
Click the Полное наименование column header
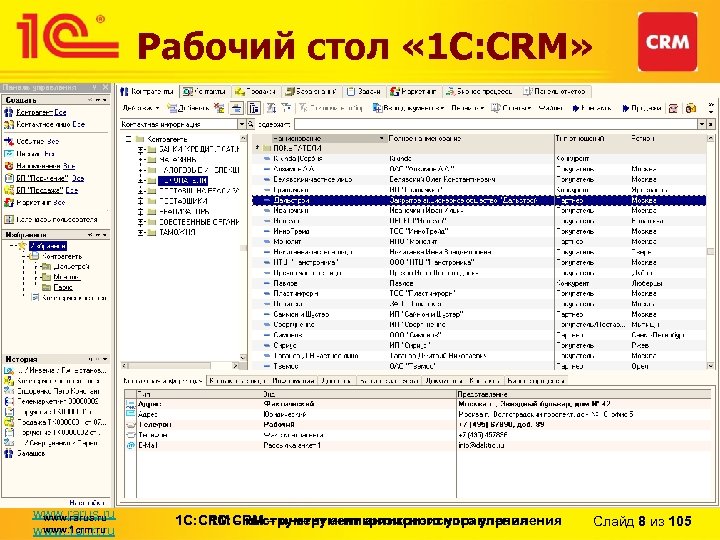471,138
